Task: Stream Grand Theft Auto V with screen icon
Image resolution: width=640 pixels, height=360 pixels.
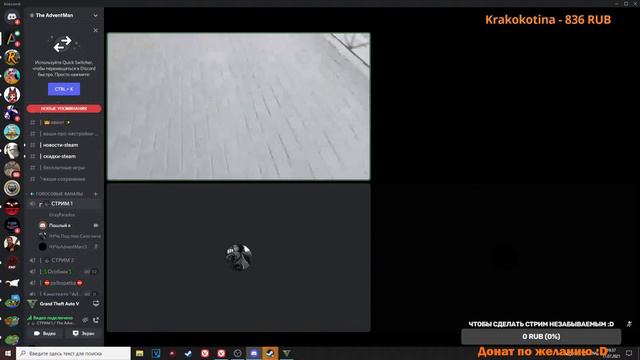Action: pos(96,304)
